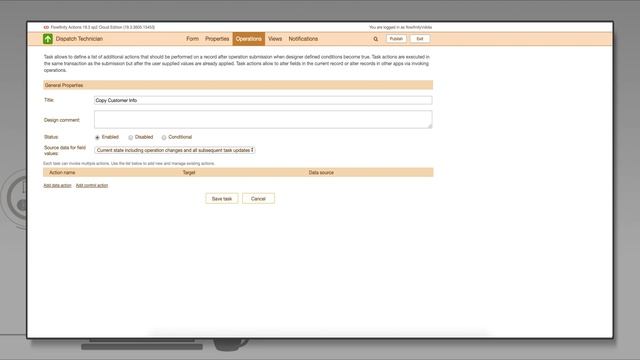Focus the Title input field
The height and width of the screenshot is (360, 640).
tap(263, 100)
